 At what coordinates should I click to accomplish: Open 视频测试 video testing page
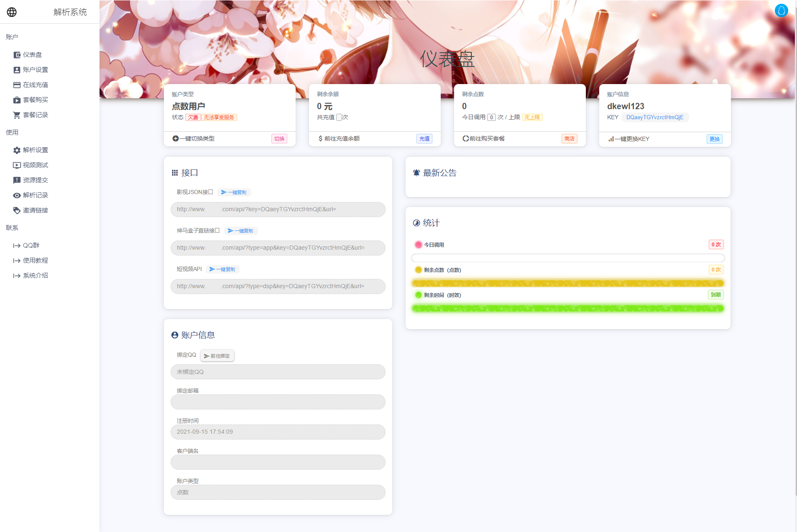tap(35, 165)
